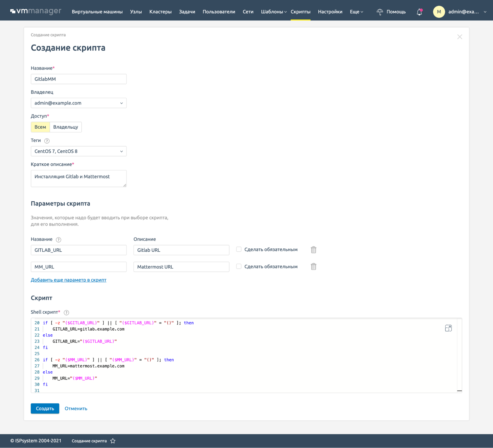This screenshot has height=448, width=493.
Task: Click the user avatar M
Action: point(439,12)
